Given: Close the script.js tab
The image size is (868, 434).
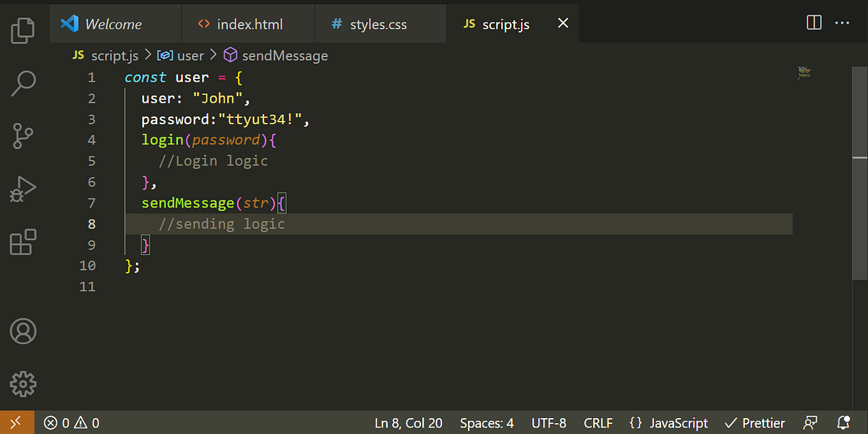Looking at the screenshot, I should click(563, 23).
